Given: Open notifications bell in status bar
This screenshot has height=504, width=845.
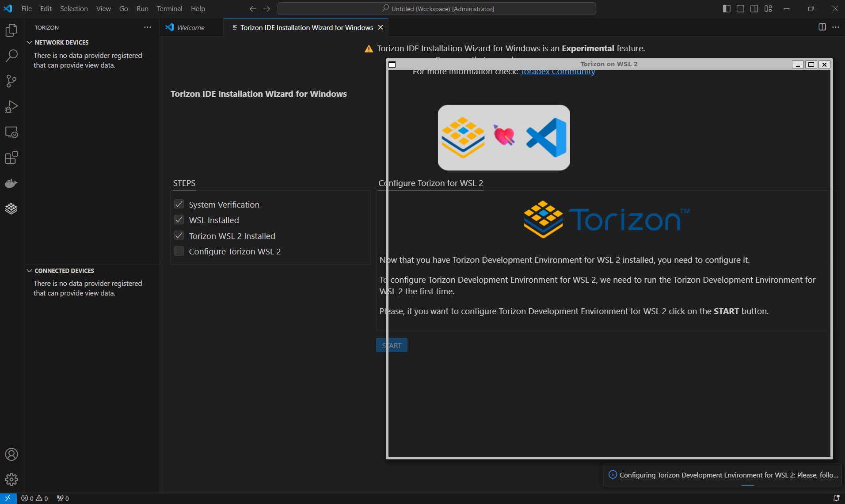Looking at the screenshot, I should (836, 498).
